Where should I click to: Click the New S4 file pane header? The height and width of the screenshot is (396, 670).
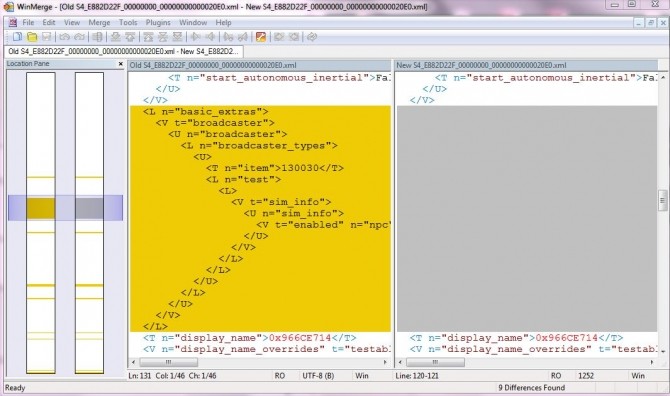pyautogui.click(x=526, y=65)
